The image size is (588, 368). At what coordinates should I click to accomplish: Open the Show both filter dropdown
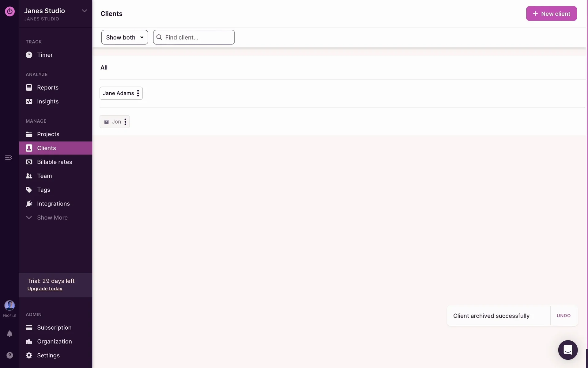124,37
